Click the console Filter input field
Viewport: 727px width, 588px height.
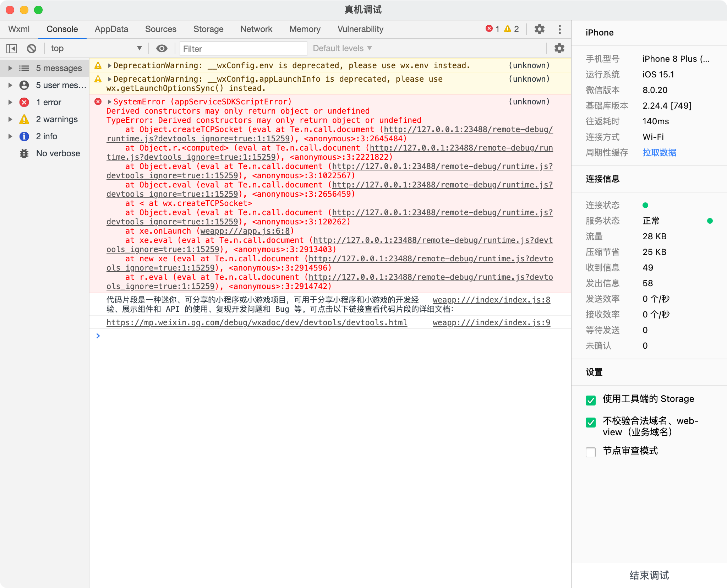coord(243,49)
